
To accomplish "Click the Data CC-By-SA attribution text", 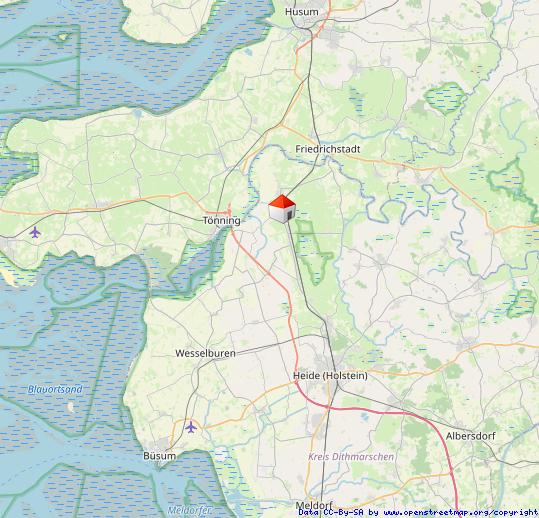I will [x=332, y=513].
